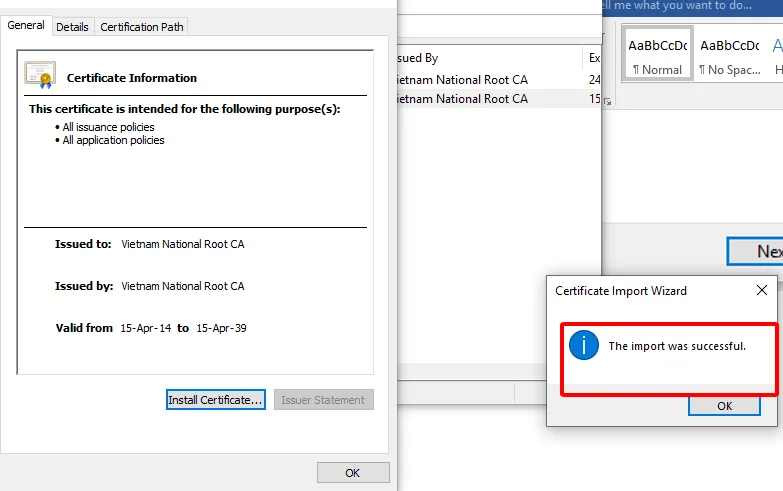Click the partially visible Next button
This screenshot has height=491, width=783.
[755, 251]
